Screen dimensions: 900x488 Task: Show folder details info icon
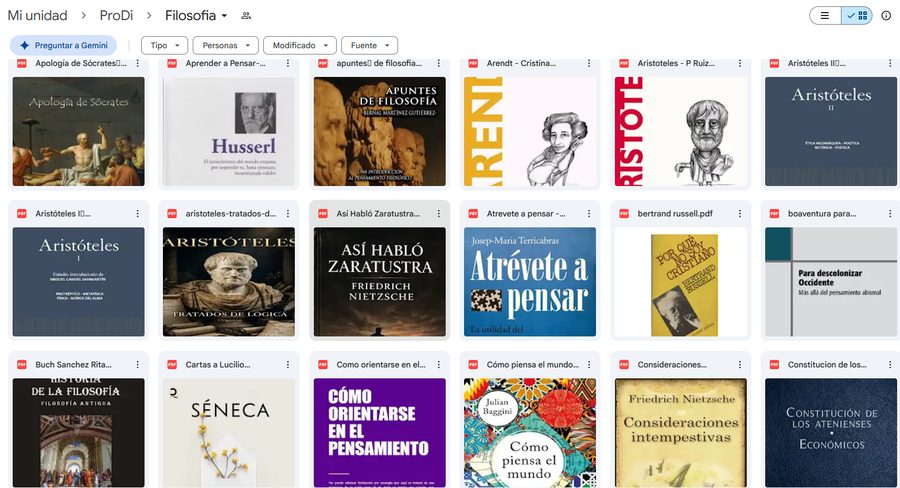coord(886,16)
